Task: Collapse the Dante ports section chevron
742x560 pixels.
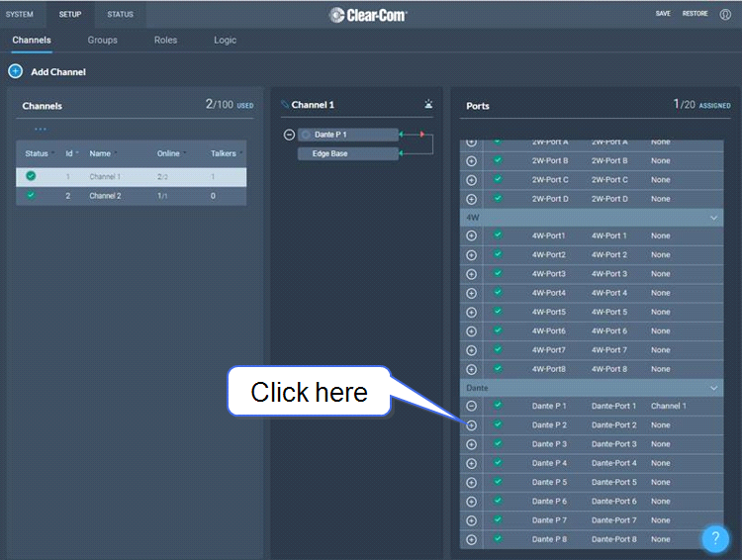Action: click(x=713, y=388)
